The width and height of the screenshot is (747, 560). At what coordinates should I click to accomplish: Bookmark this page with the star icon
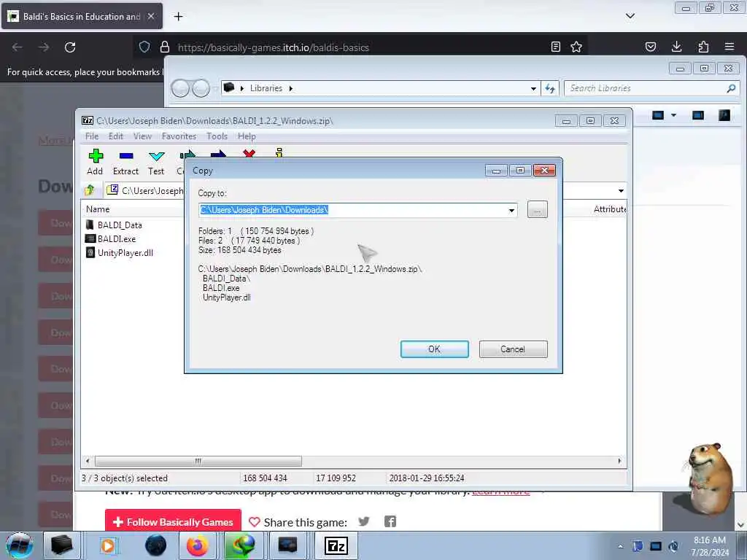coord(576,47)
